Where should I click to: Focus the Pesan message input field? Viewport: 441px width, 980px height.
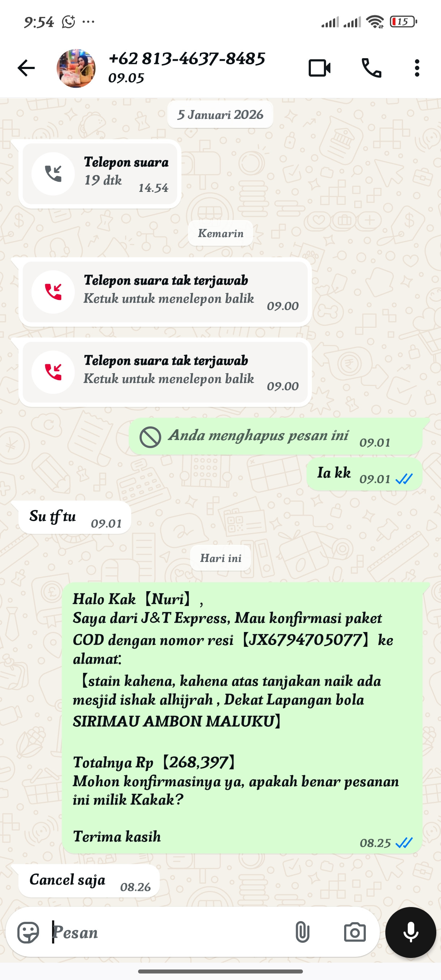[x=167, y=932]
